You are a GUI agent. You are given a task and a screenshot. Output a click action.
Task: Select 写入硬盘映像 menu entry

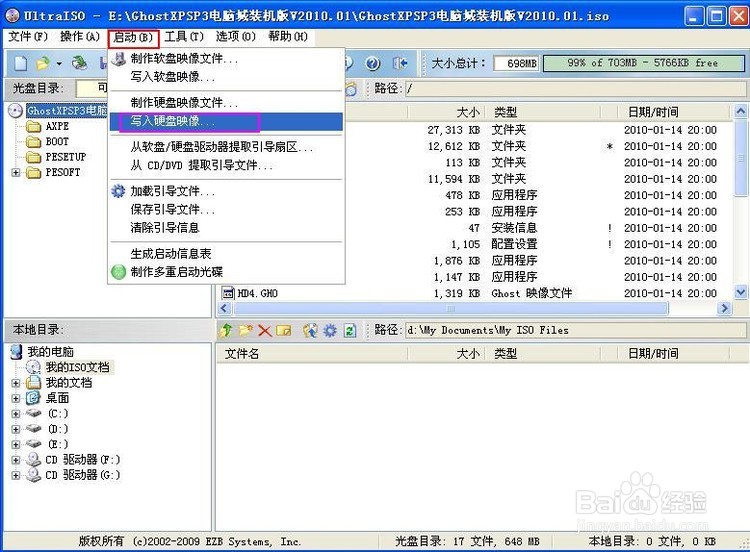[x=226, y=121]
